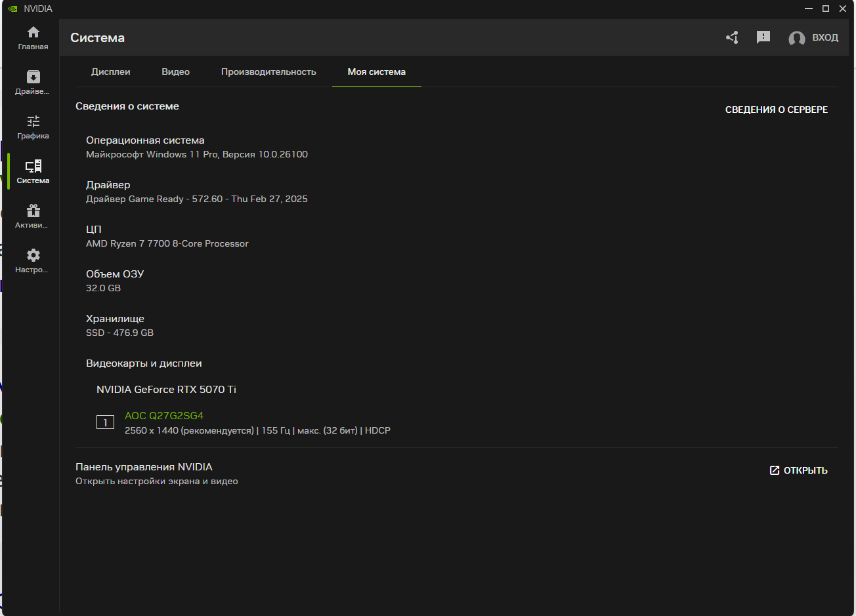
Task: Click the Хранилище label
Action: tap(115, 319)
